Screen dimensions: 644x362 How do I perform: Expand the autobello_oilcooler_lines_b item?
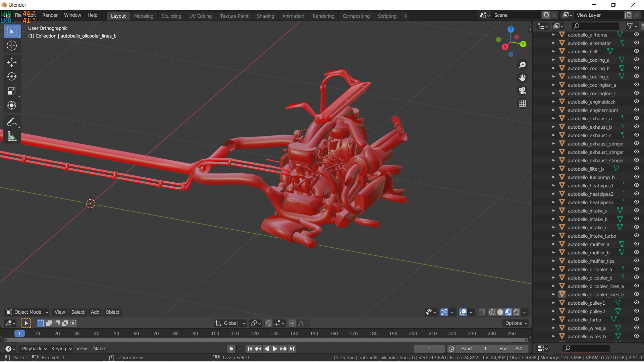coord(553,294)
